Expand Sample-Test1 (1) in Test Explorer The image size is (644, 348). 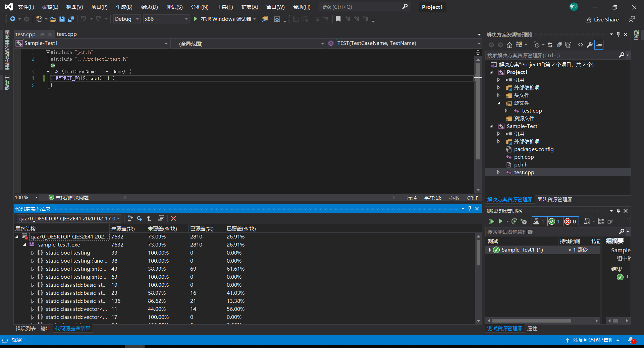point(490,250)
